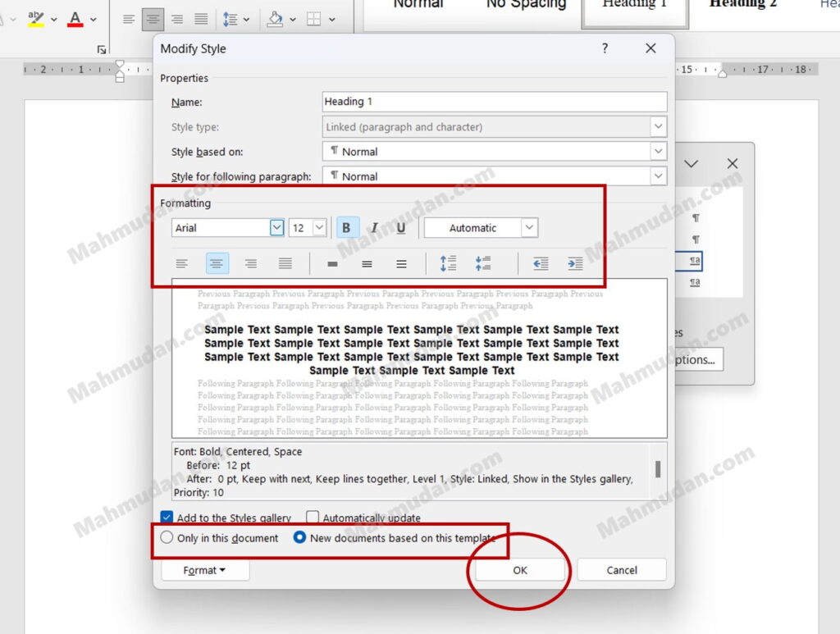Expand the font size 12 dropdown
840x634 pixels.
319,228
